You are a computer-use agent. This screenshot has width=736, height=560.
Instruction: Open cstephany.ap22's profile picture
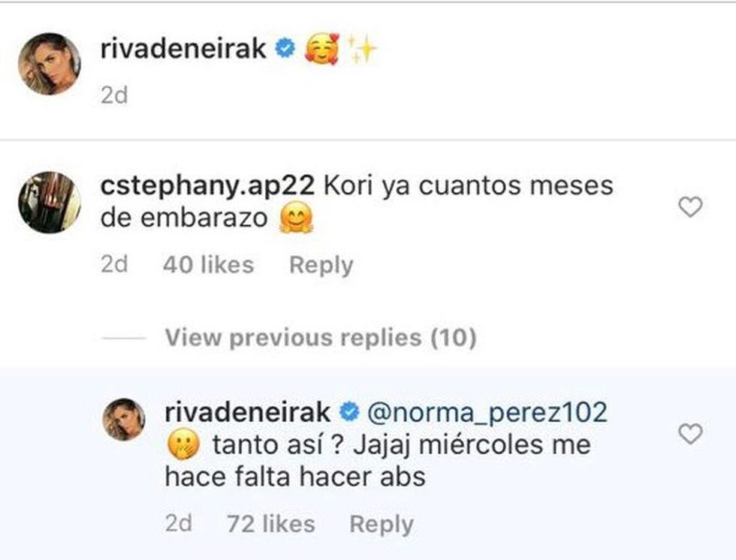(x=49, y=202)
